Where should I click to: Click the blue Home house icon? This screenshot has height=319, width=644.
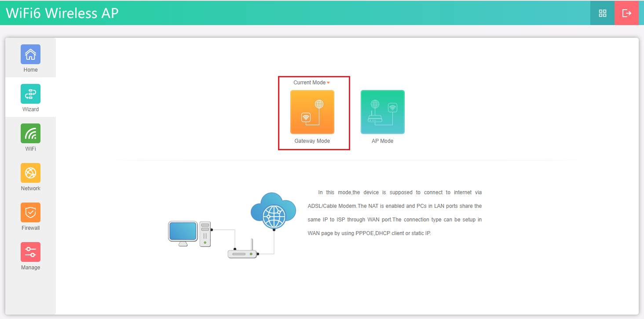click(x=30, y=54)
